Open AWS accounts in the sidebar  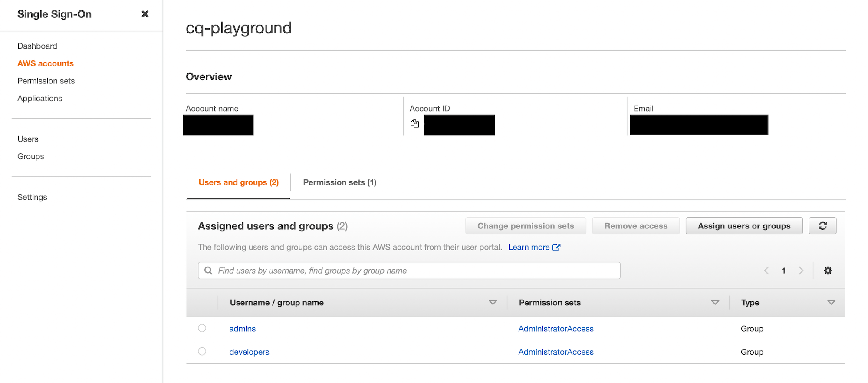pyautogui.click(x=46, y=63)
